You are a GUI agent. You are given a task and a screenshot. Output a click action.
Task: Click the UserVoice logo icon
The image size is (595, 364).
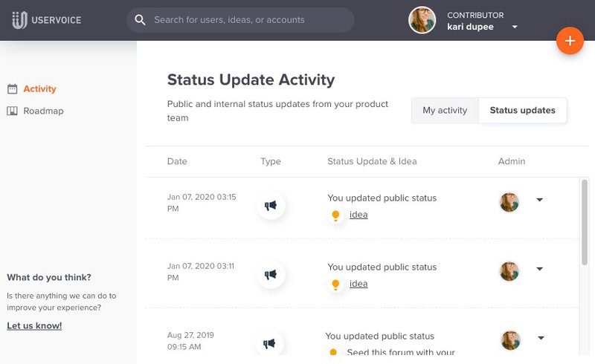click(x=19, y=20)
